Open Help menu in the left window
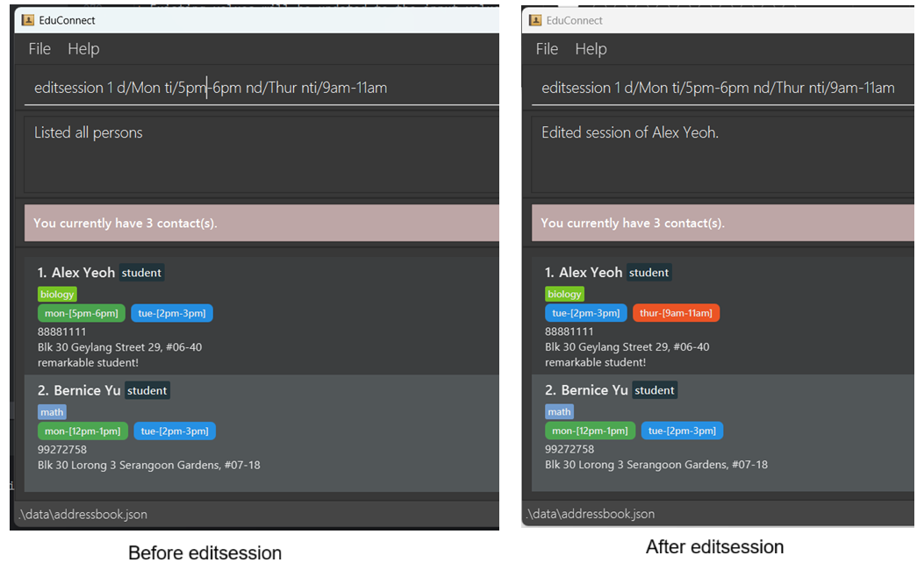Image resolution: width=924 pixels, height=577 pixels. point(83,49)
